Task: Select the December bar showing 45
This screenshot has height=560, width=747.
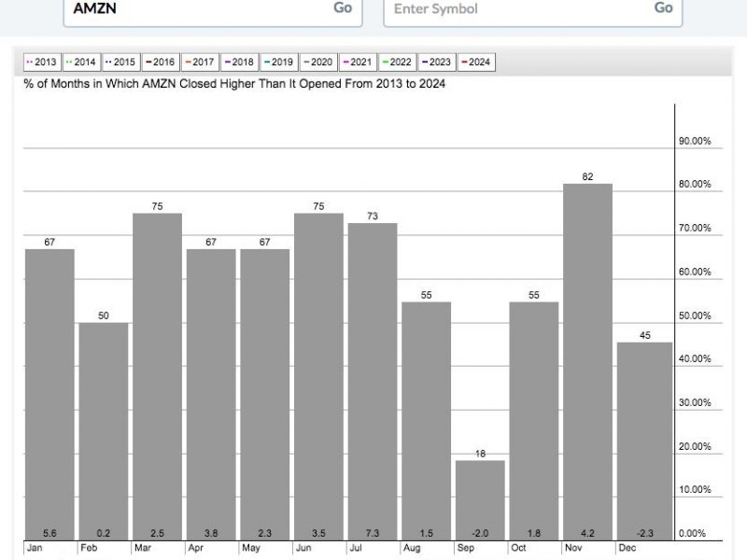Action: click(645, 441)
